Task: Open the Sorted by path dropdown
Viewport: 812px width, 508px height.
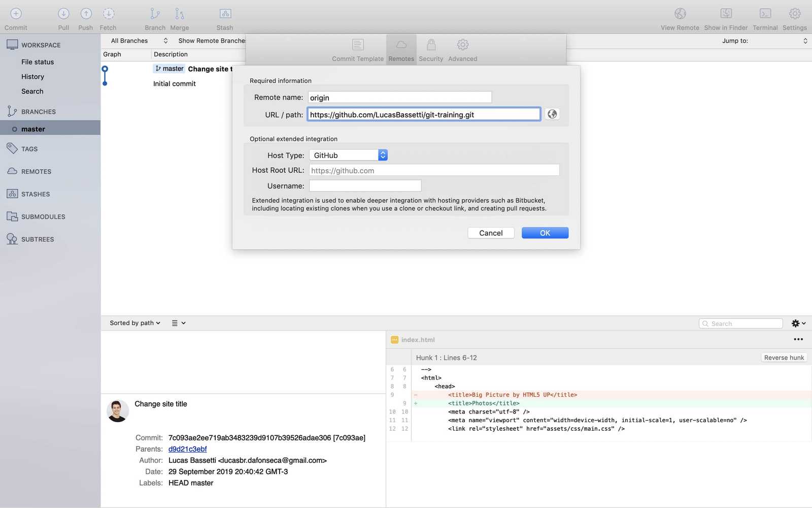Action: click(x=134, y=323)
